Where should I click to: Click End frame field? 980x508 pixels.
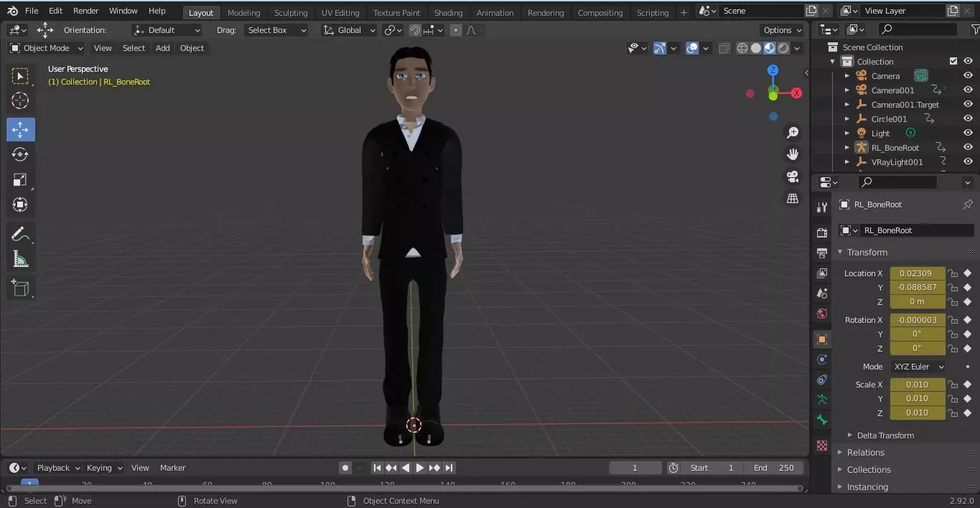[773, 468]
